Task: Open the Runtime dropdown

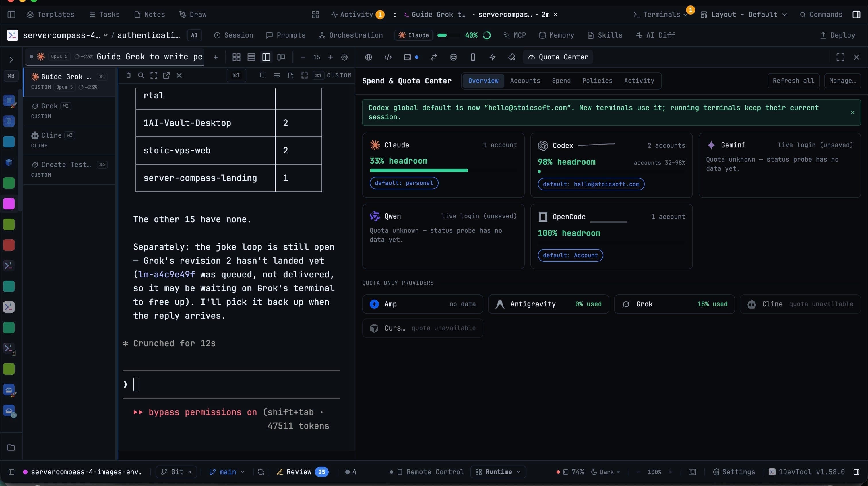Action: (x=498, y=472)
